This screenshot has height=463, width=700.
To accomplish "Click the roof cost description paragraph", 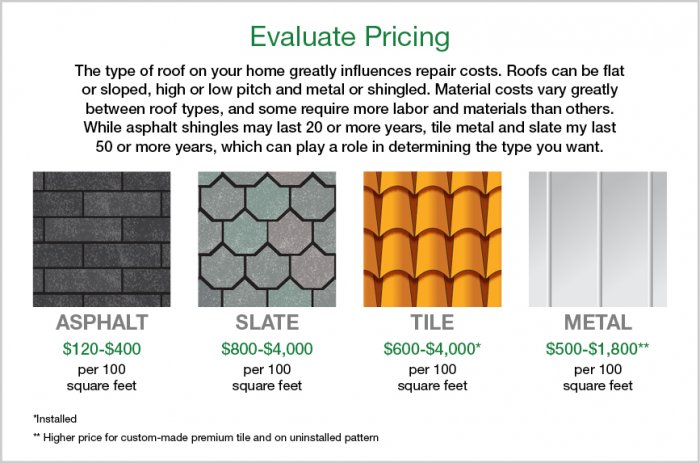I will click(350, 110).
